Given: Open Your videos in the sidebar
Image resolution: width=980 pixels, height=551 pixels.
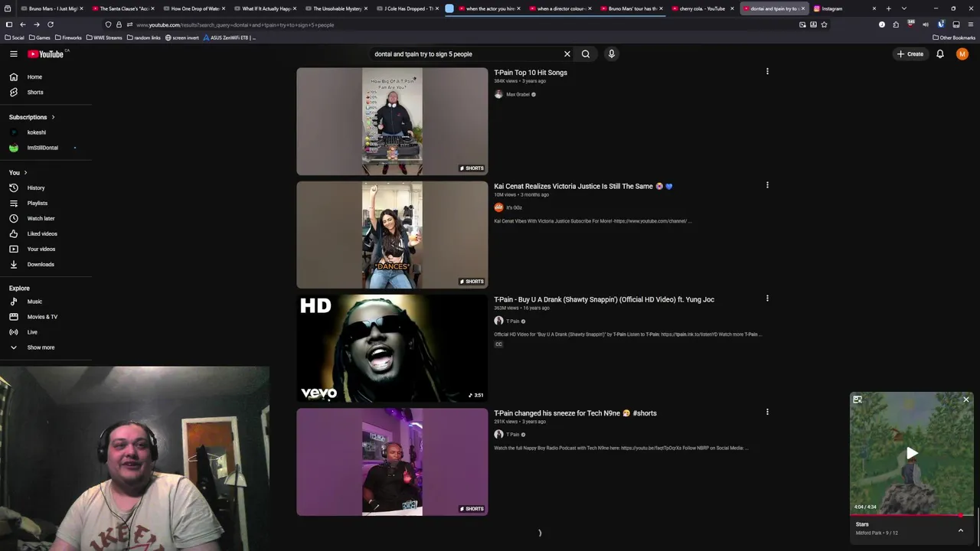Looking at the screenshot, I should (46, 249).
